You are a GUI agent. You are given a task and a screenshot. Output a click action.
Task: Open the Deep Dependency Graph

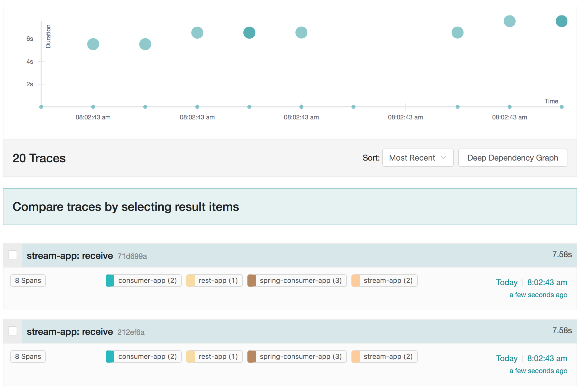pos(512,158)
